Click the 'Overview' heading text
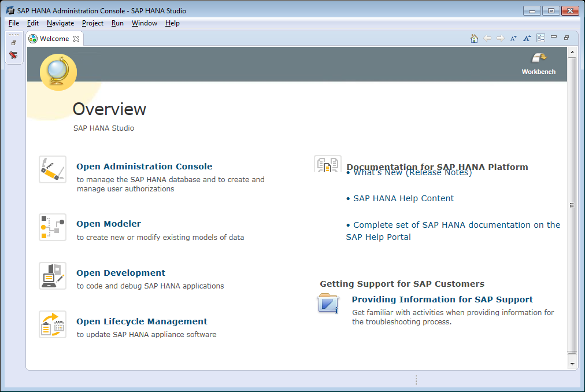 [x=109, y=109]
